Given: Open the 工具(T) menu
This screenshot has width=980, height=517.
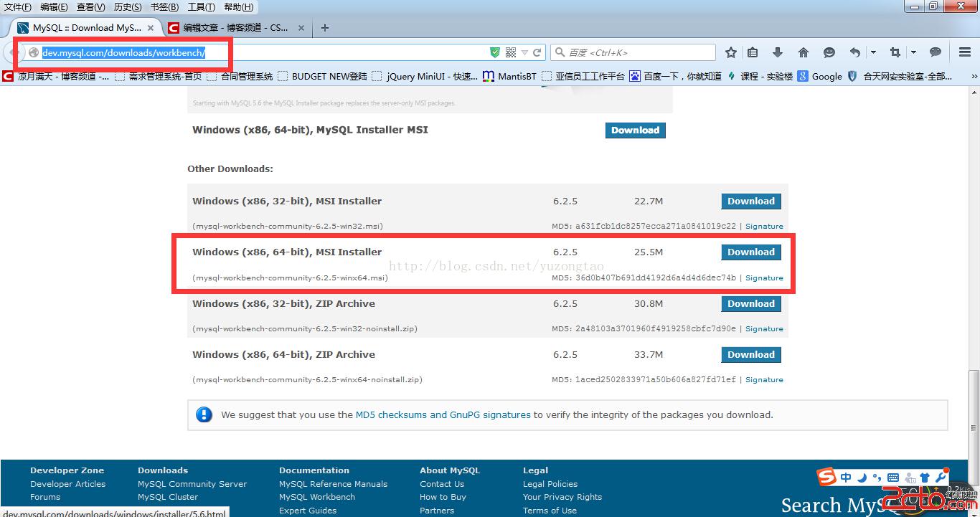Looking at the screenshot, I should tap(201, 7).
